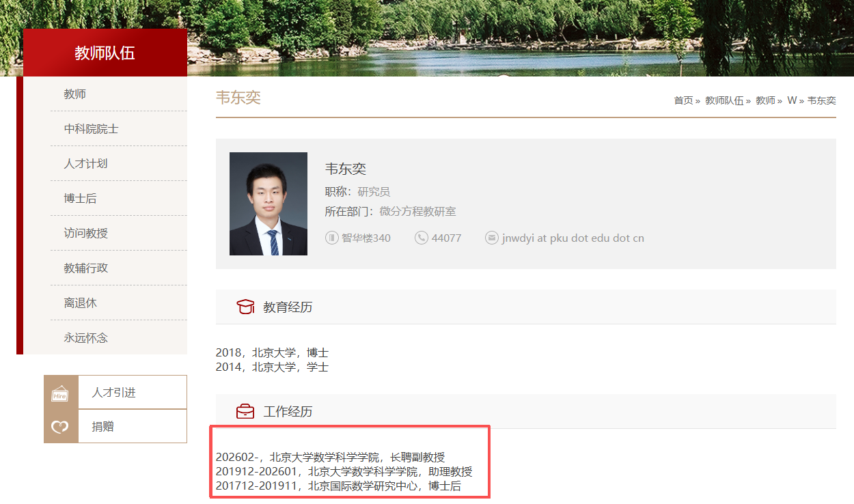Click the email address jnwdyi at pku
This screenshot has width=854, height=504.
(x=573, y=238)
